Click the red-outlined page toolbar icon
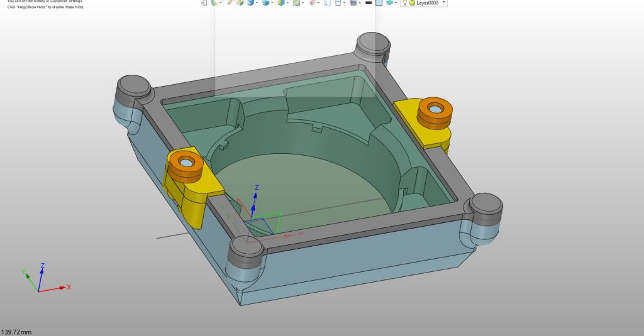This screenshot has width=644, height=336. click(x=338, y=3)
